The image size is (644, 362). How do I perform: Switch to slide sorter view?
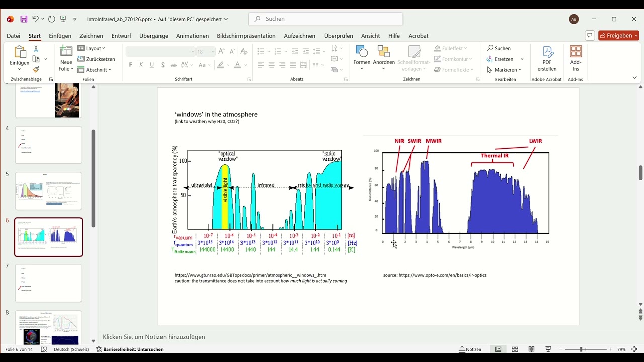click(515, 349)
